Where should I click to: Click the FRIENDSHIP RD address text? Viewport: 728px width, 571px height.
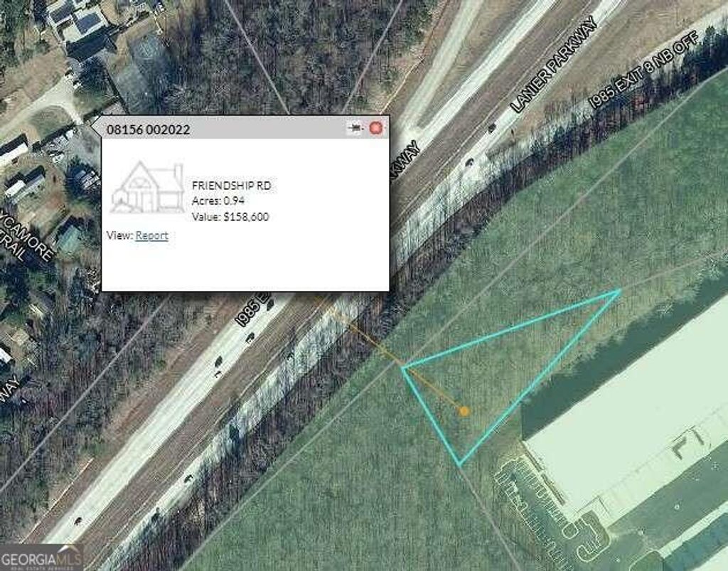[231, 185]
